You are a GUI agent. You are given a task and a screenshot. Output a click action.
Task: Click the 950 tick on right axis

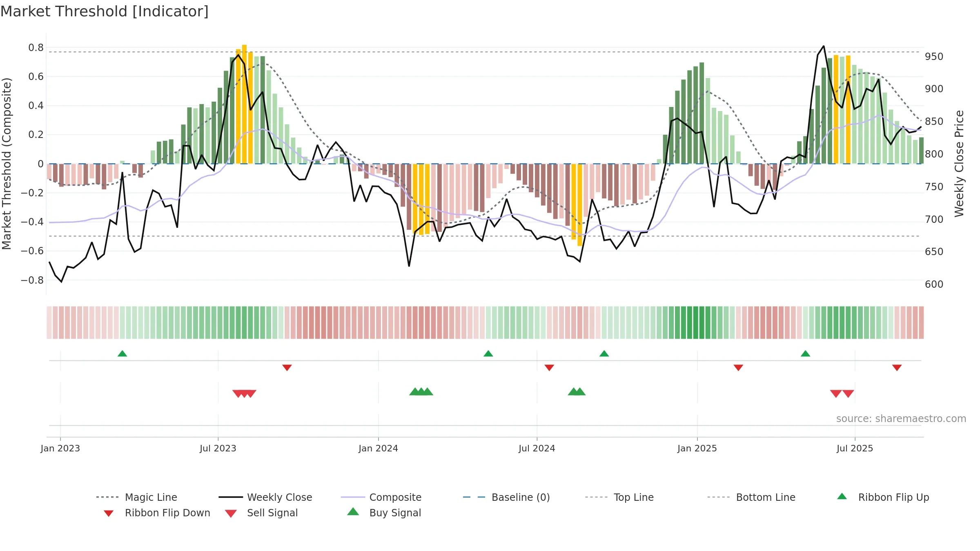[x=934, y=56]
